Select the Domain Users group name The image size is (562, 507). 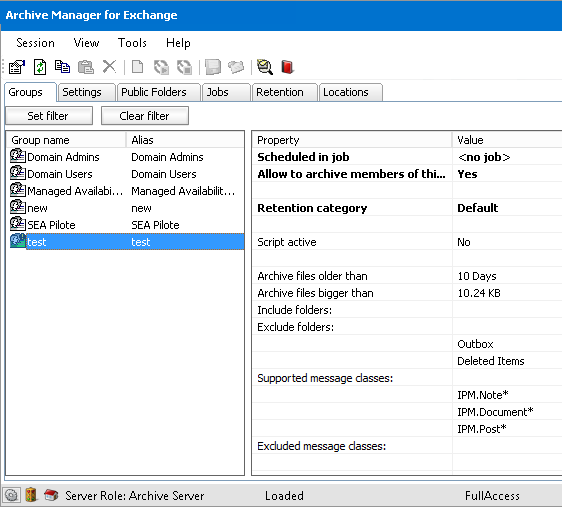pyautogui.click(x=59, y=174)
